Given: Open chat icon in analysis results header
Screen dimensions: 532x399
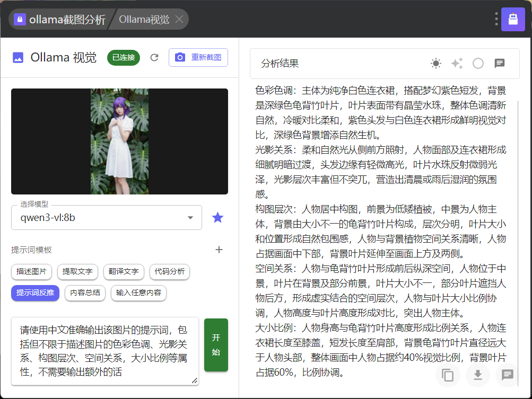Looking at the screenshot, I should pos(499,64).
